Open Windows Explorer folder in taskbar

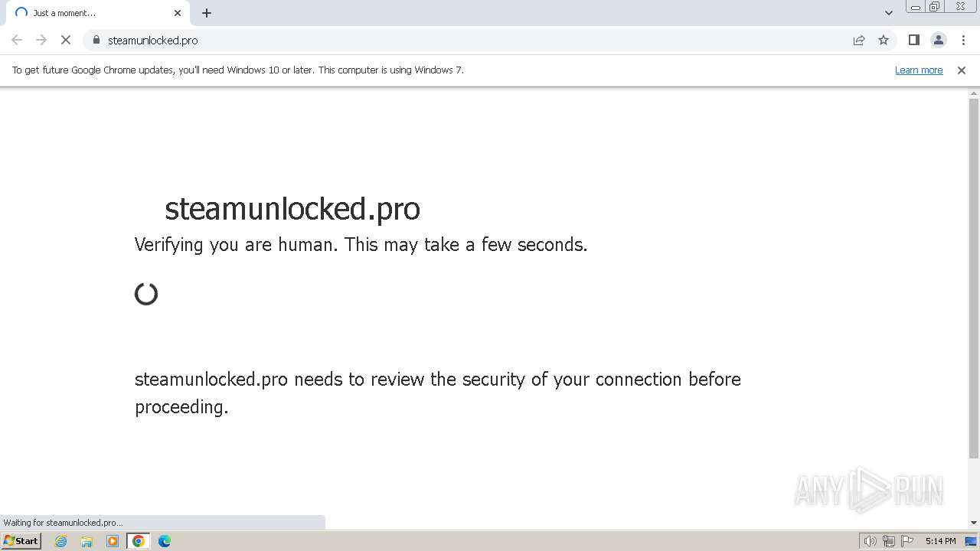(87, 541)
